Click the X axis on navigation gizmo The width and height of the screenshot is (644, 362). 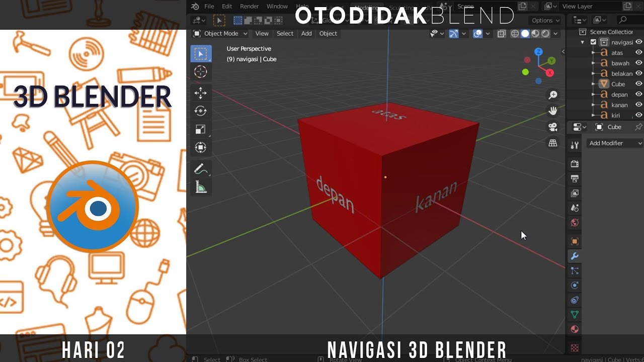tap(550, 73)
